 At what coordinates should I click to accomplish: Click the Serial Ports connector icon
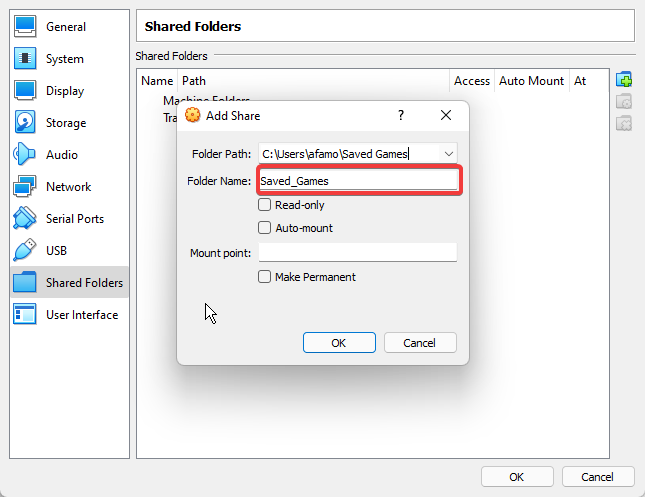pyautogui.click(x=25, y=218)
